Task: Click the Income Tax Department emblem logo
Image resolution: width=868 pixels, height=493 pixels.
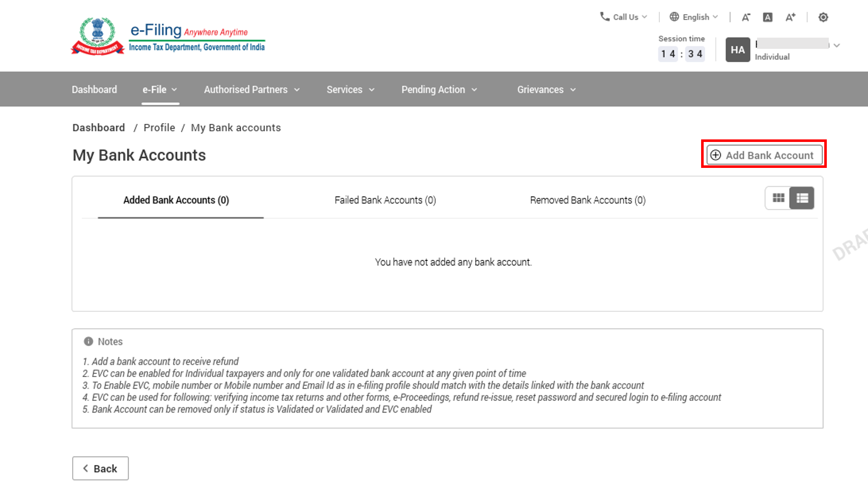Action: tap(97, 36)
